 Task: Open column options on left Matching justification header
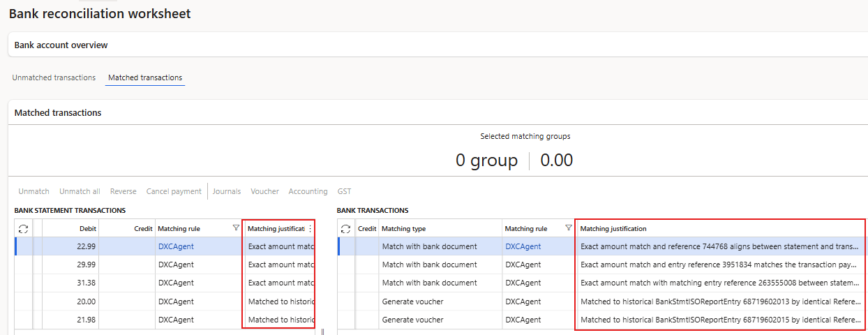pos(310,228)
